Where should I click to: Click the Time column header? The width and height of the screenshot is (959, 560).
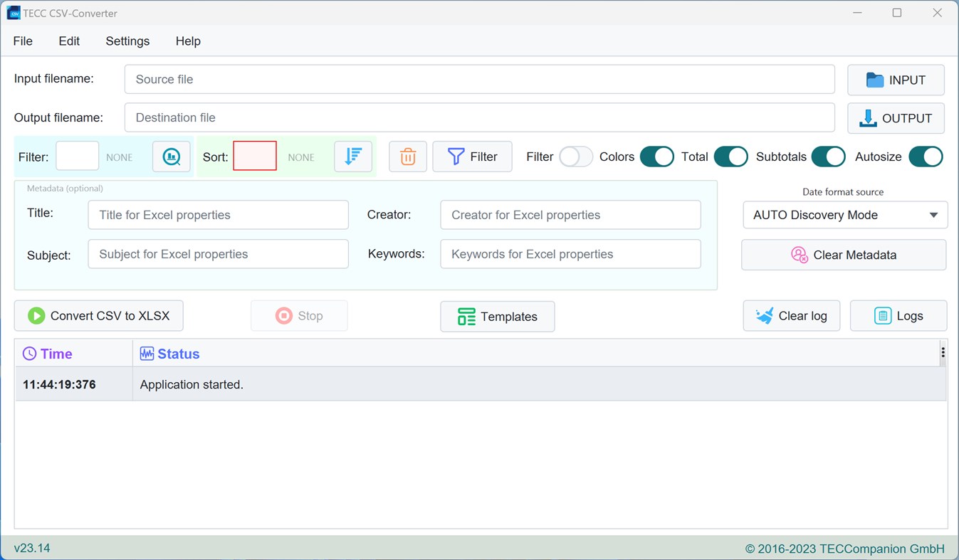pos(74,354)
